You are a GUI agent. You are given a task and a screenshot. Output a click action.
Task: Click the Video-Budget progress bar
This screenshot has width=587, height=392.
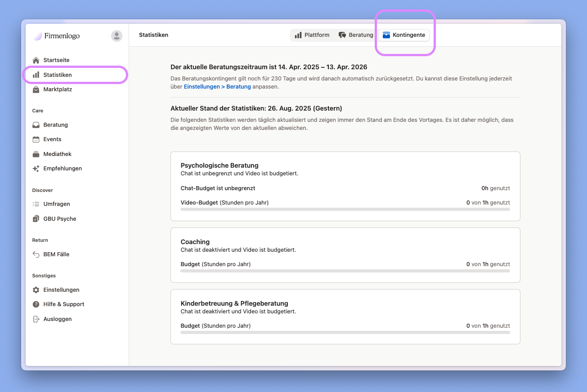tap(345, 209)
